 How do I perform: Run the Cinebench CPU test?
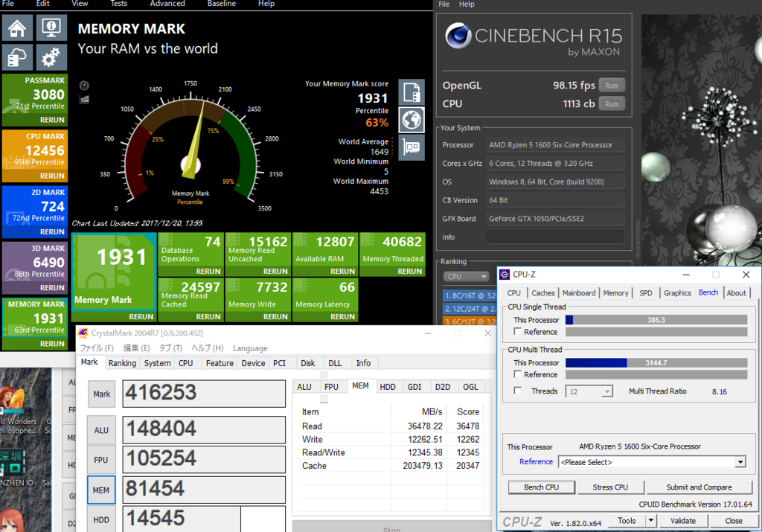point(612,104)
